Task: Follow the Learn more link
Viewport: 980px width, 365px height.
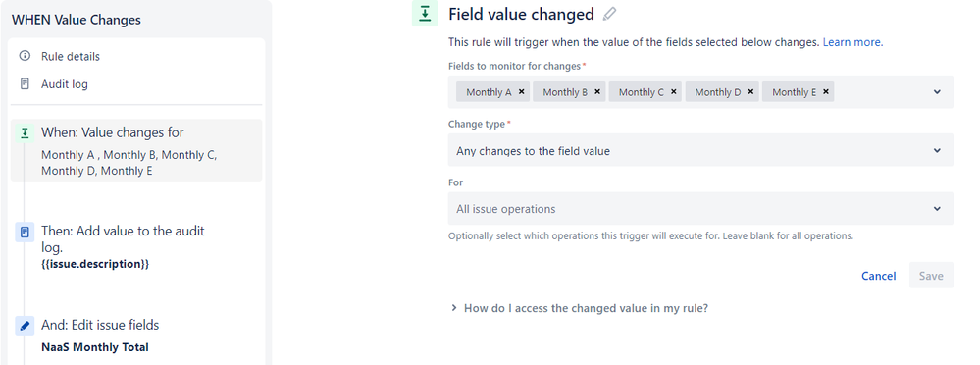Action: tap(852, 42)
